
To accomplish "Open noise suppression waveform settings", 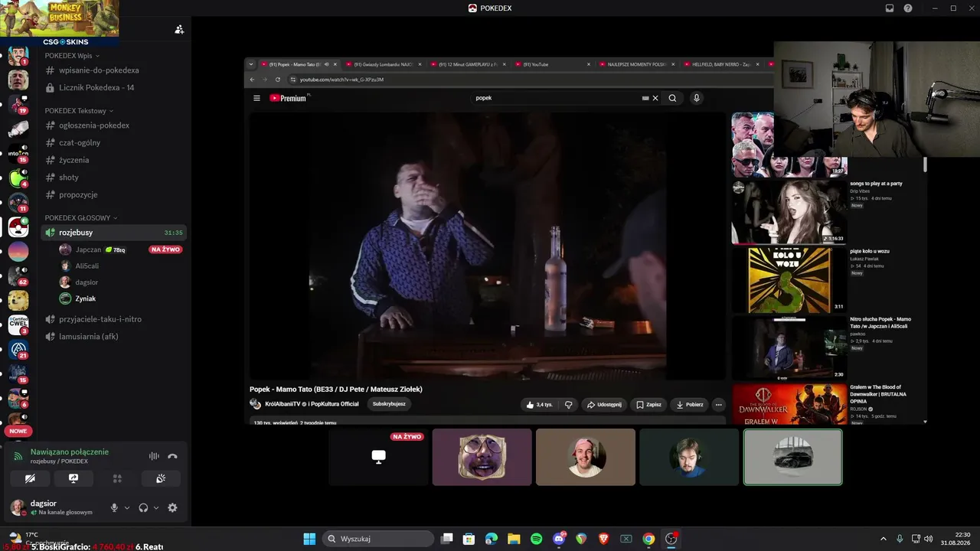I will point(154,456).
